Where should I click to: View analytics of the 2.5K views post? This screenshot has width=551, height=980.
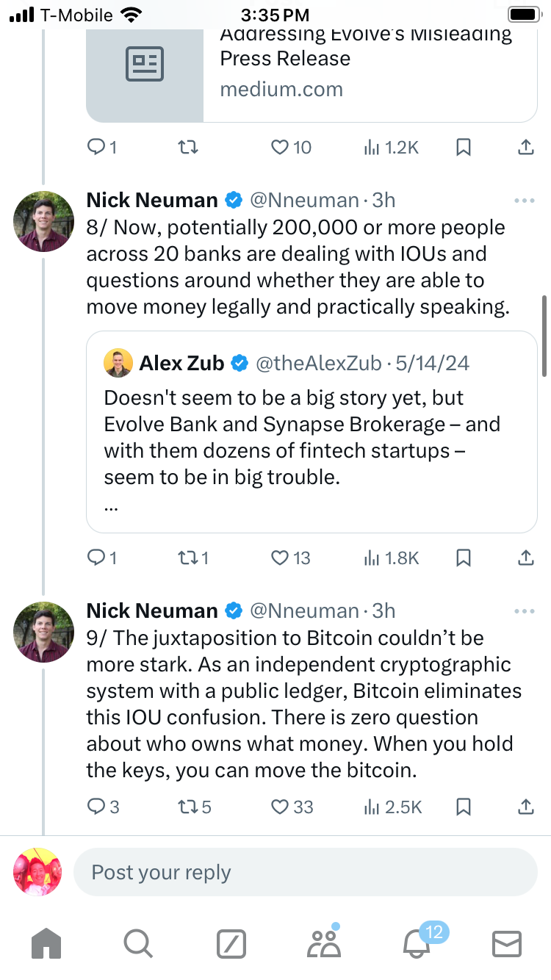pos(393,807)
